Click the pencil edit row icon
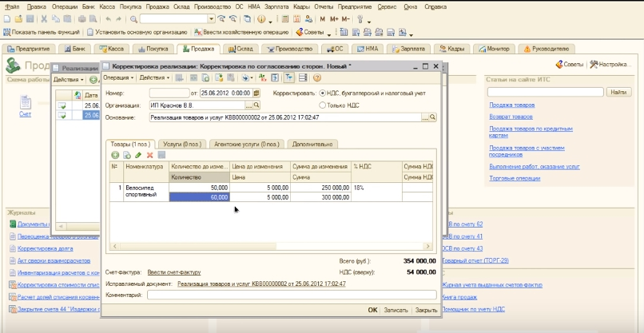Image resolution: width=644 pixels, height=333 pixels. tap(138, 155)
